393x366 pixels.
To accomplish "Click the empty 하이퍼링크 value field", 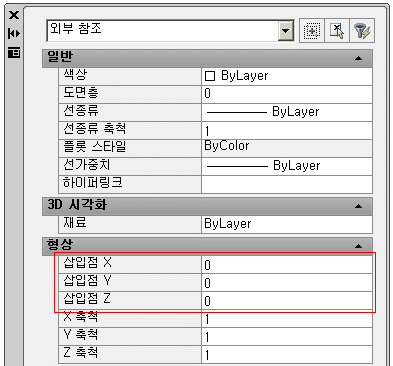I will 287,184.
